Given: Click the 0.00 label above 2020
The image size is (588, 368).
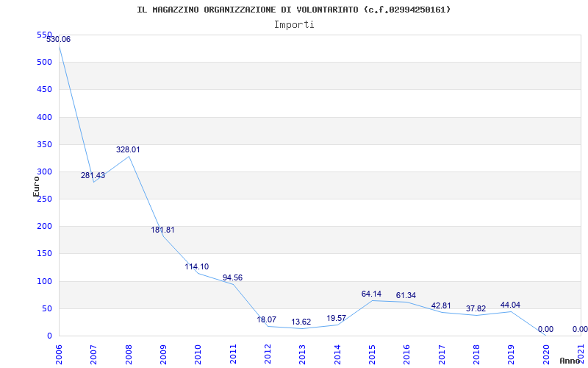Looking at the screenshot, I should click(545, 329).
